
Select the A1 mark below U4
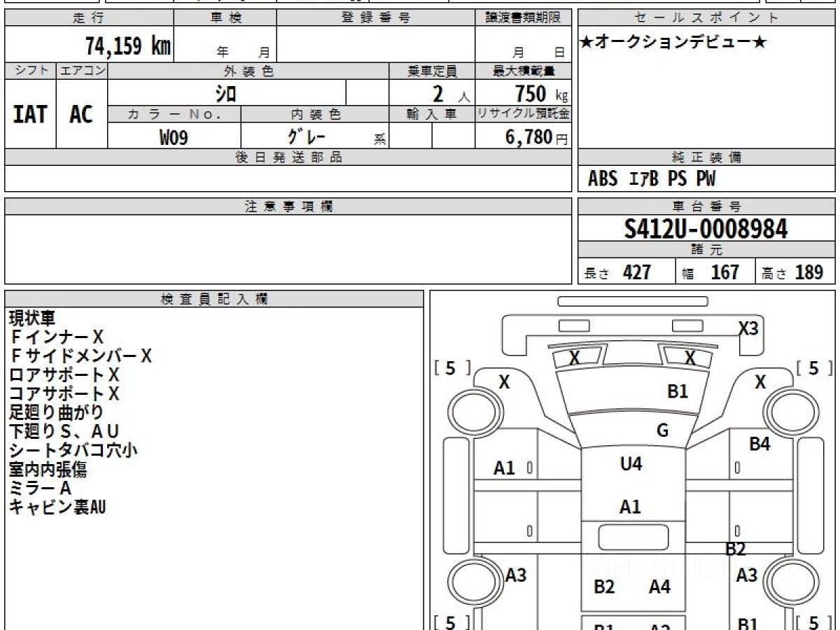pos(630,507)
